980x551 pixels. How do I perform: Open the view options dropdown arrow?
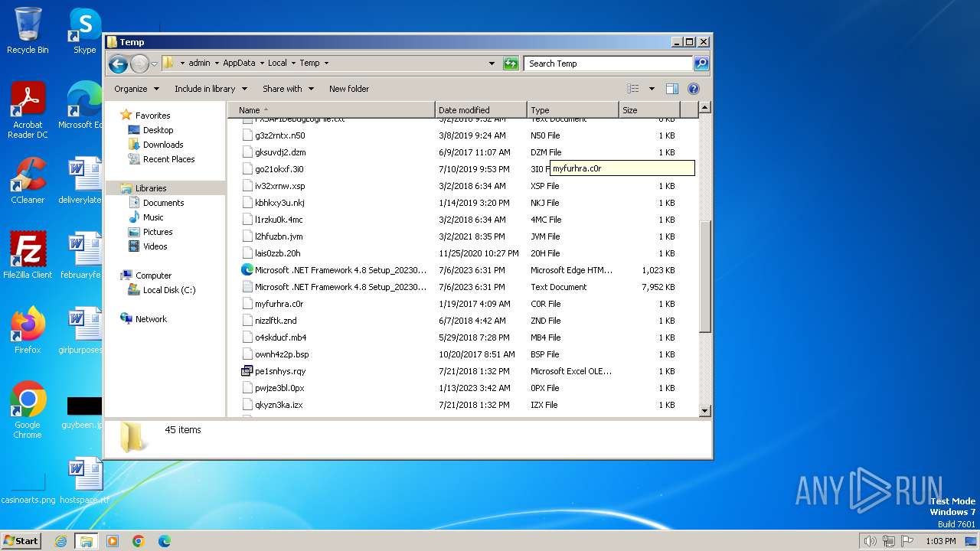point(652,89)
